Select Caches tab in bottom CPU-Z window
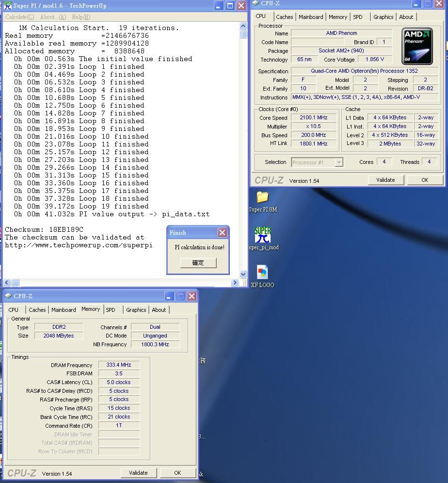Screen dimensions: 448x483 click(x=37, y=310)
